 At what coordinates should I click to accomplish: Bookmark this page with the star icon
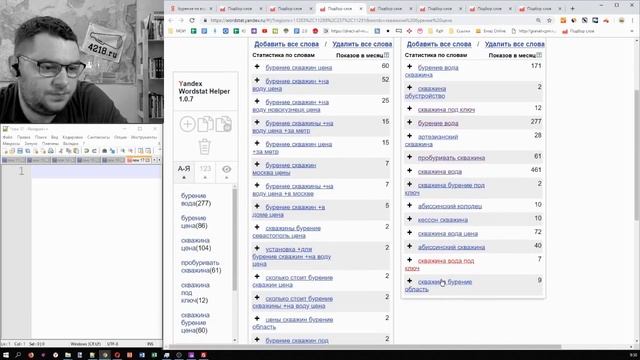pyautogui.click(x=549, y=20)
